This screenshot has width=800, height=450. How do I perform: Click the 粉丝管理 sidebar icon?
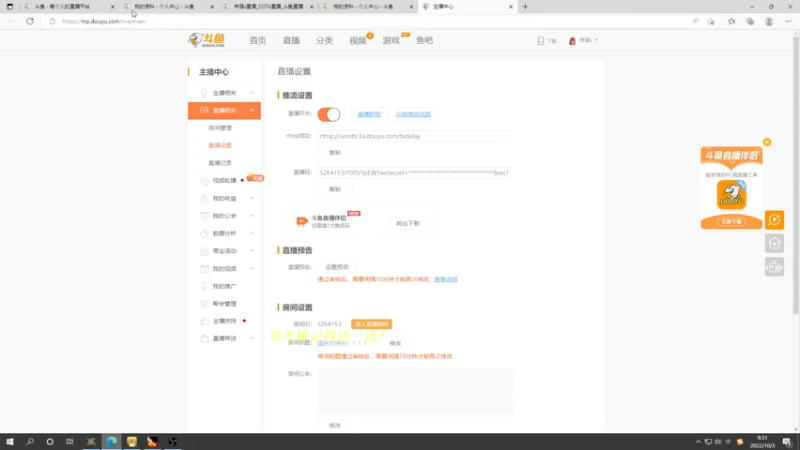tap(204, 304)
